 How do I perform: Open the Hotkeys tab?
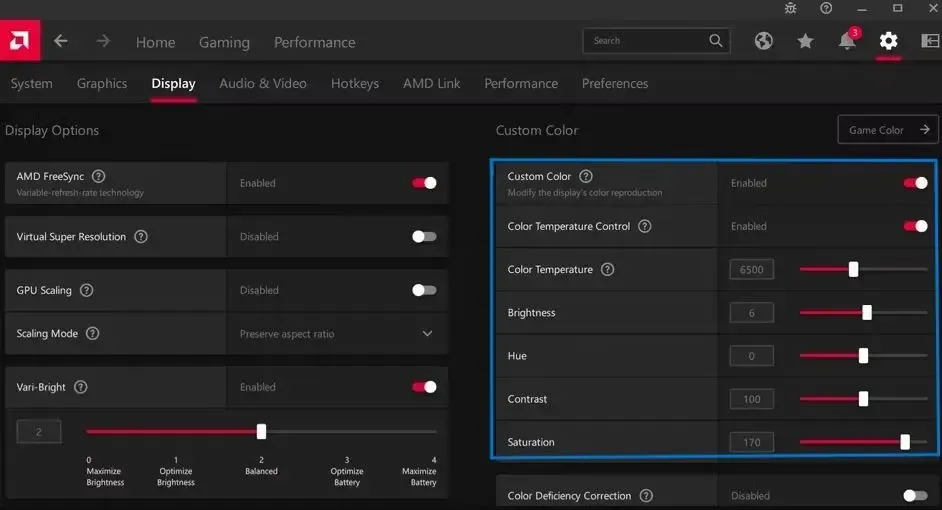pos(355,84)
